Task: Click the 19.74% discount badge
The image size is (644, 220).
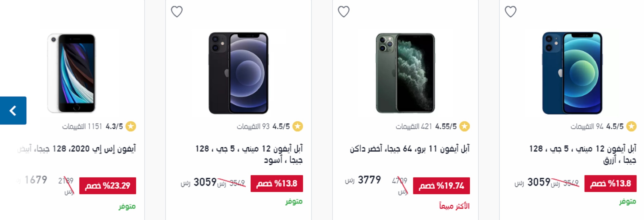Action: (x=441, y=186)
